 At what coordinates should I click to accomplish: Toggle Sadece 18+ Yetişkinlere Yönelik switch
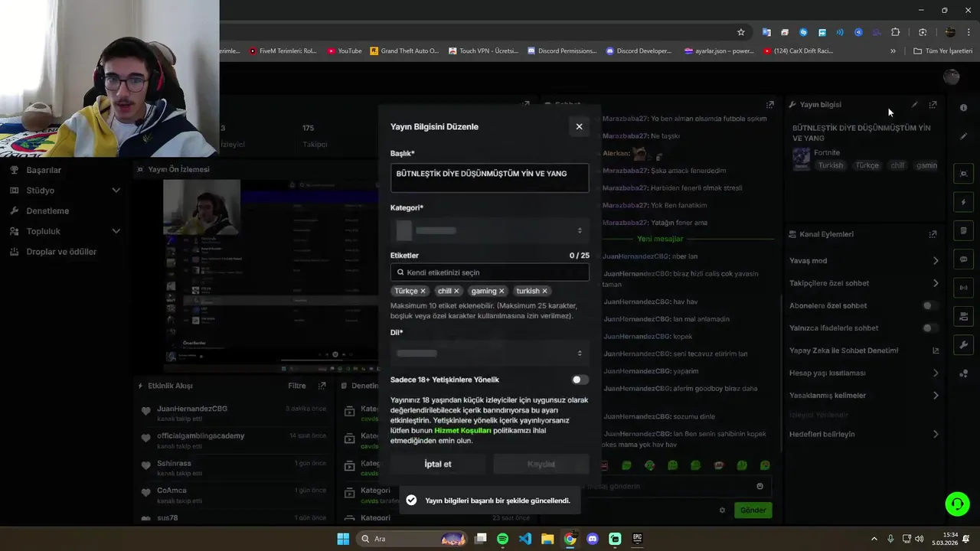(x=580, y=380)
